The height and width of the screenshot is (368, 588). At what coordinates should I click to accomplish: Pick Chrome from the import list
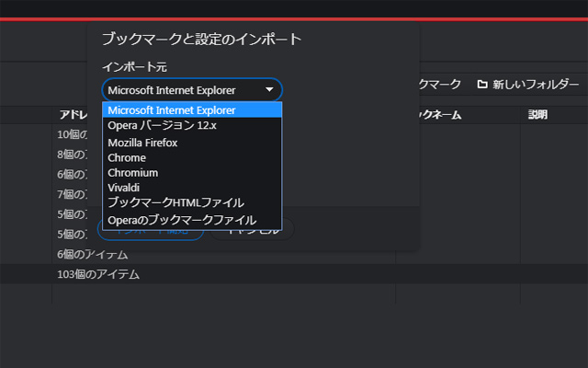pos(192,157)
